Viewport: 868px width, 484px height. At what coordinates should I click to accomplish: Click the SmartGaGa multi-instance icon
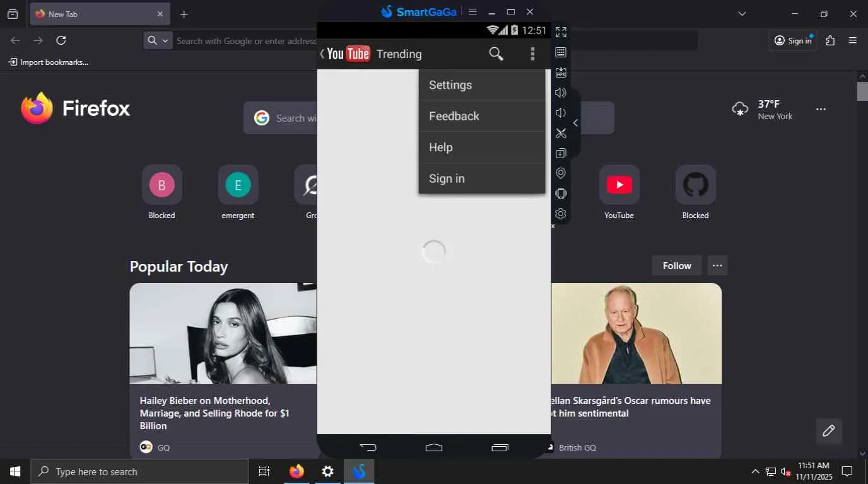[x=561, y=153]
